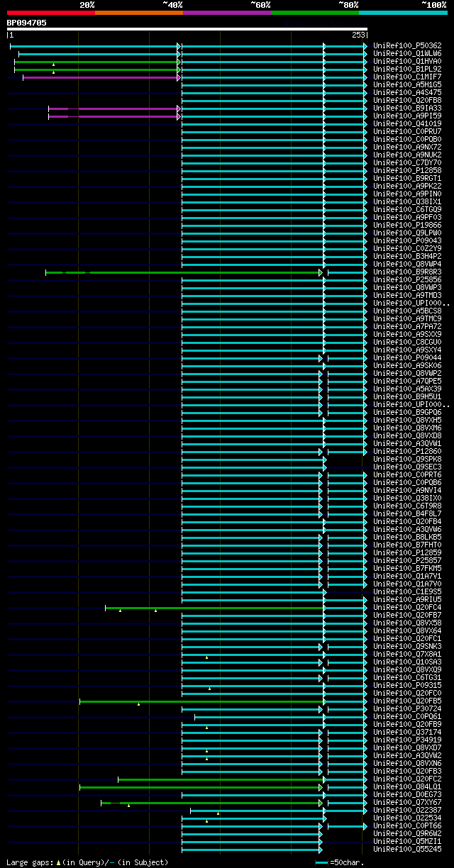Select the UniRef100_A9NVI4 label
Screen dimensions: 454x868
(407, 491)
